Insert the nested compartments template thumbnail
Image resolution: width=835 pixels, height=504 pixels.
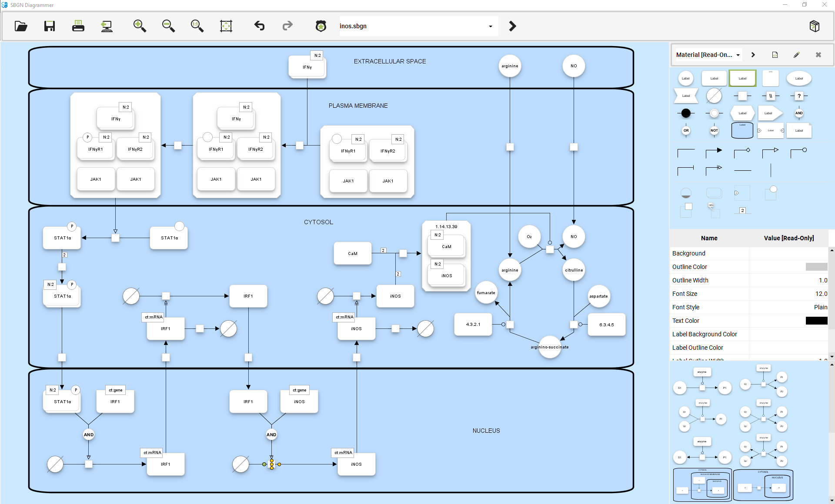[x=702, y=485]
